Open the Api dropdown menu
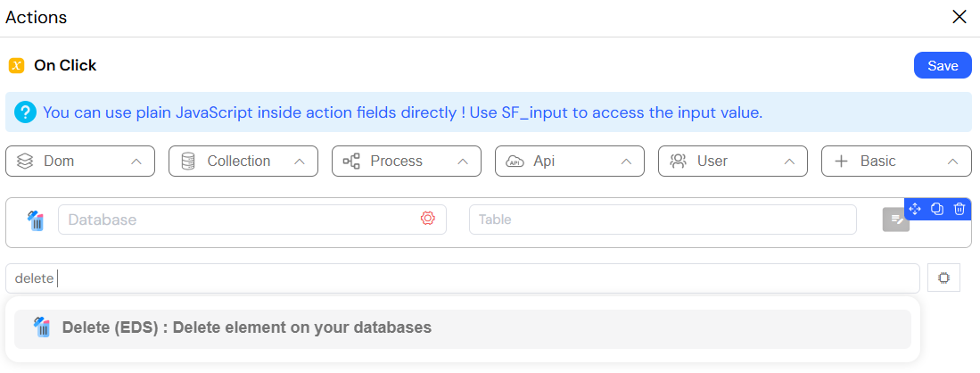 [570, 161]
